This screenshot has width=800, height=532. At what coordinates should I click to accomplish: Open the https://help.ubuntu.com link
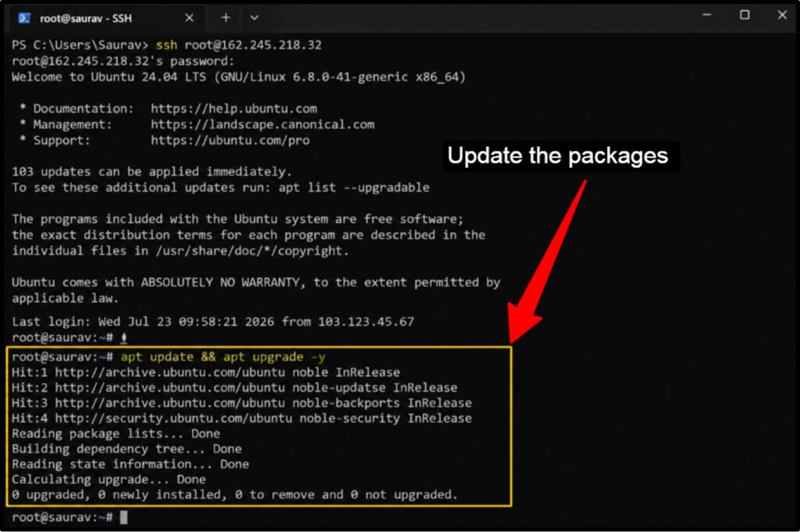click(x=234, y=109)
